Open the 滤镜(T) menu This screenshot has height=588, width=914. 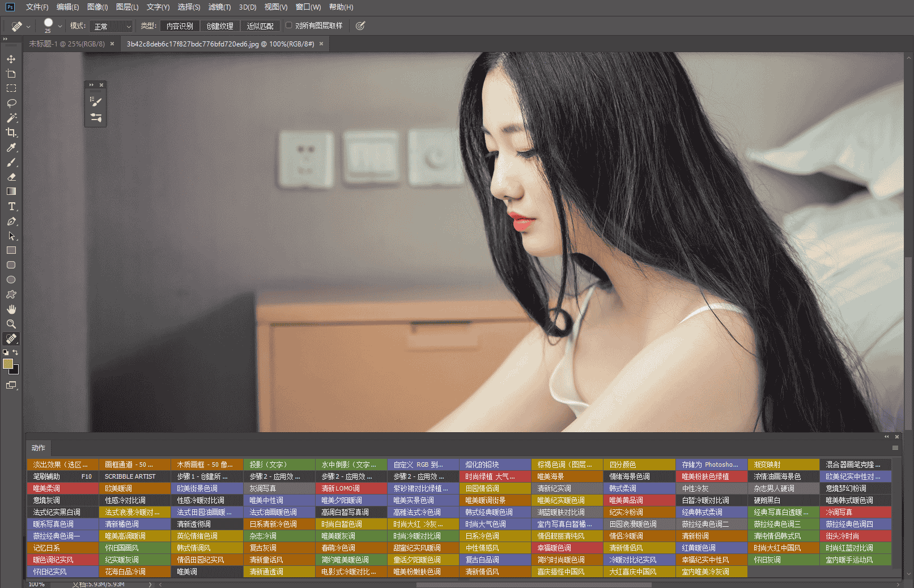point(219,7)
